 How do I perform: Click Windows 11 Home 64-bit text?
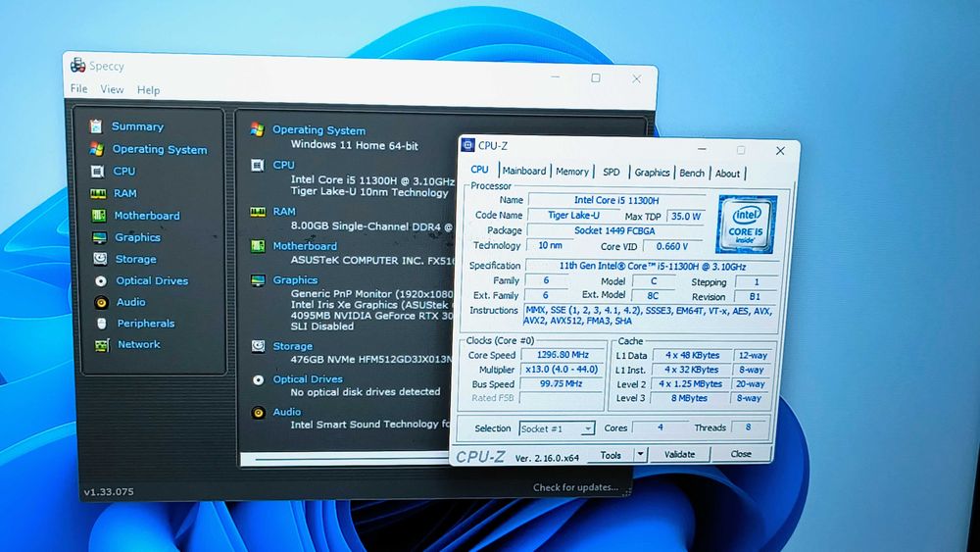355,146
